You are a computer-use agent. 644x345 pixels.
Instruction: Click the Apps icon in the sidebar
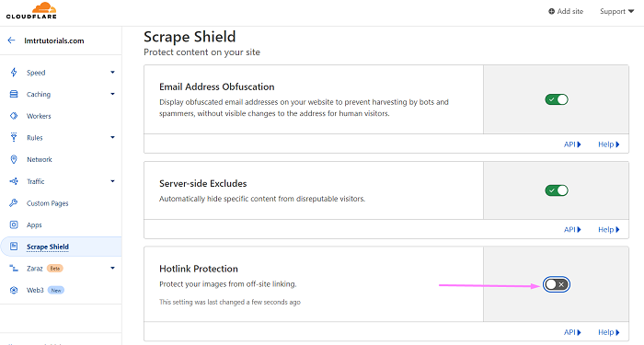click(14, 224)
